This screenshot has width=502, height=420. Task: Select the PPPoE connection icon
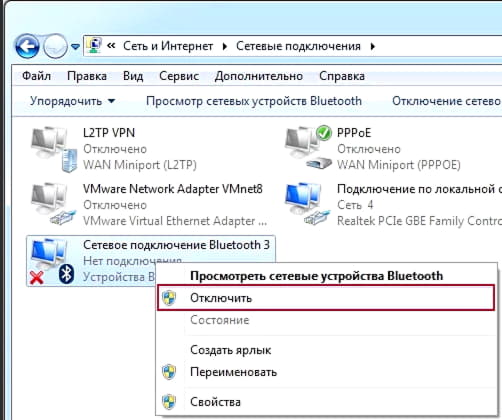click(x=308, y=148)
